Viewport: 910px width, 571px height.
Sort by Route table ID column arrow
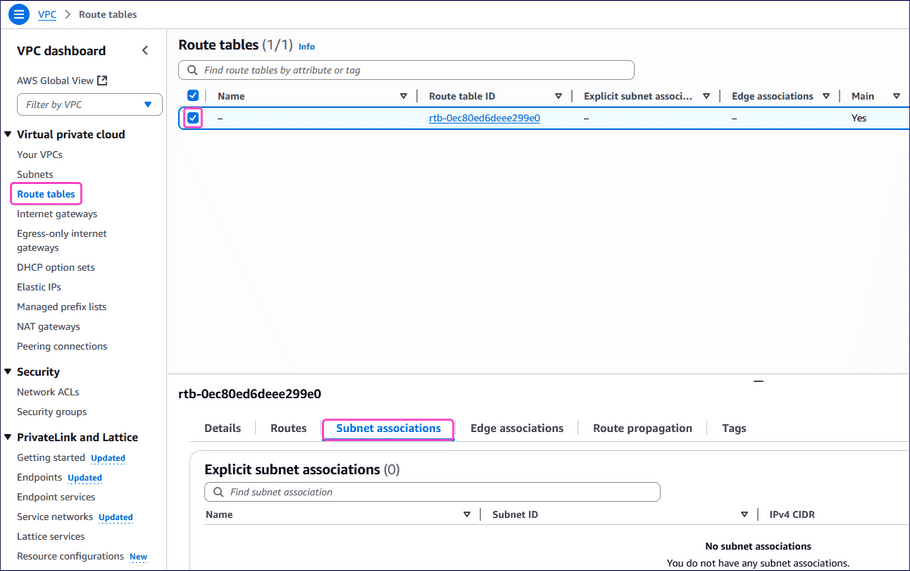[x=558, y=96]
